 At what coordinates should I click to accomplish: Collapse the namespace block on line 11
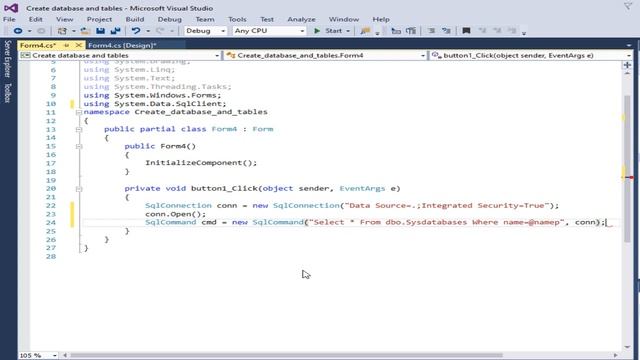pos(78,112)
